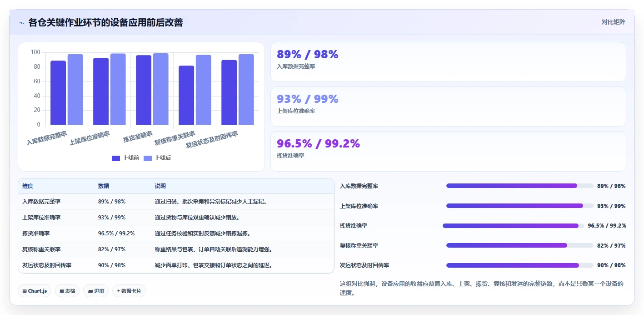Click the 发运状态及时回传率 progress bar
This screenshot has height=315, width=644.
pyautogui.click(x=520, y=265)
